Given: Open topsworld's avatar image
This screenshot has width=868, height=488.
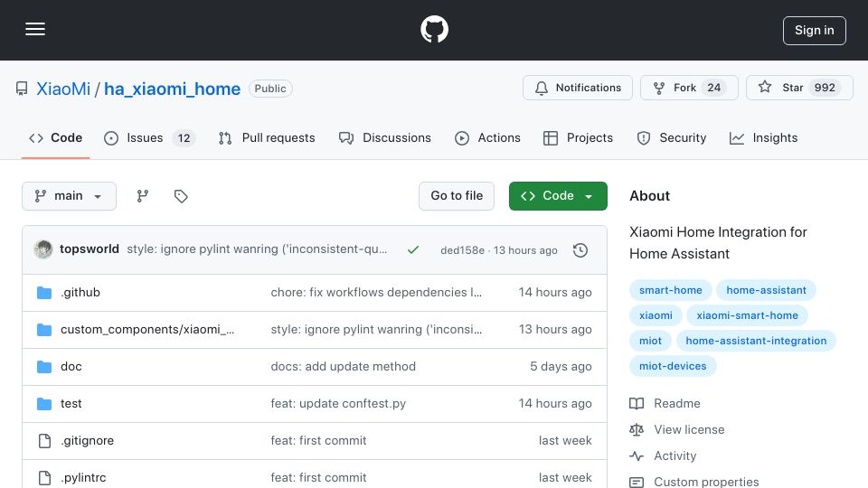Looking at the screenshot, I should (43, 249).
